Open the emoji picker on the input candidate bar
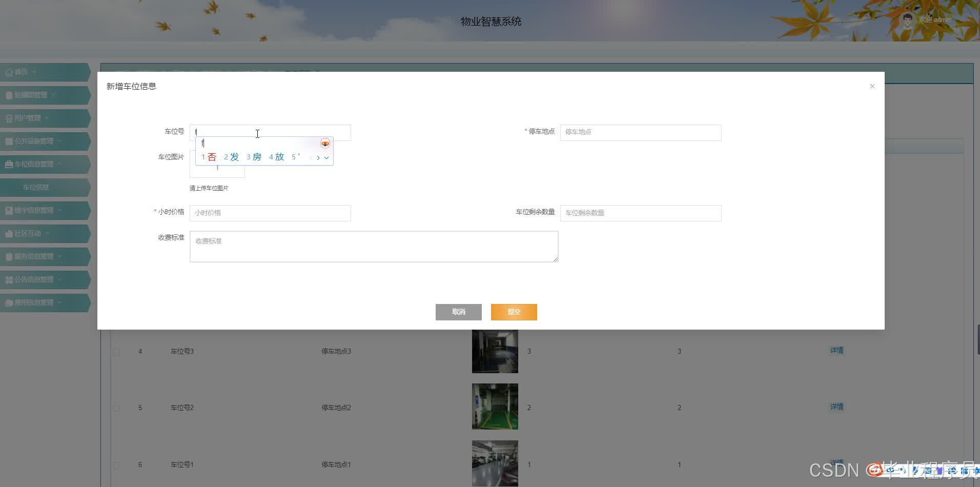The image size is (980, 487). pos(325,144)
